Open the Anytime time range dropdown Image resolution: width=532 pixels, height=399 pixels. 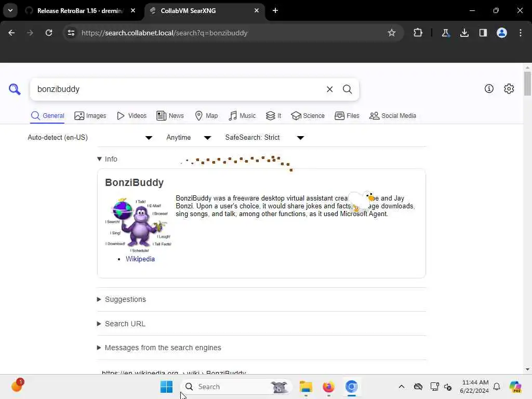pyautogui.click(x=189, y=137)
